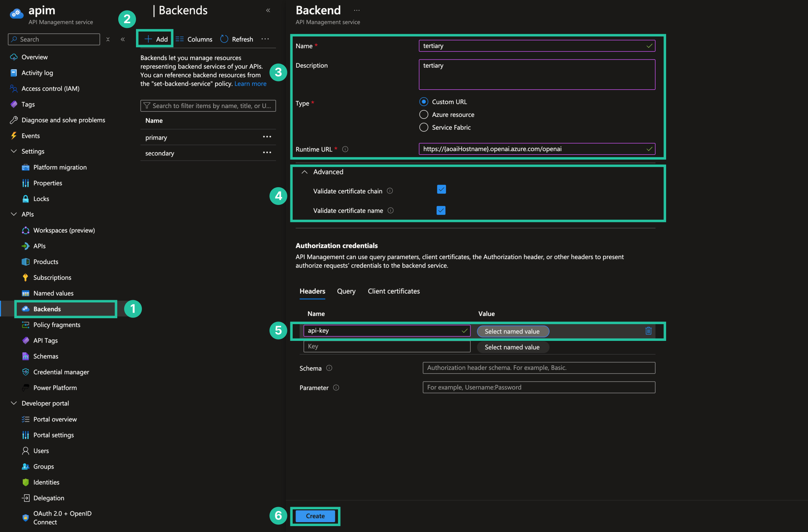Open the Policy fragments icon
The height and width of the screenshot is (532, 808).
[26, 324]
